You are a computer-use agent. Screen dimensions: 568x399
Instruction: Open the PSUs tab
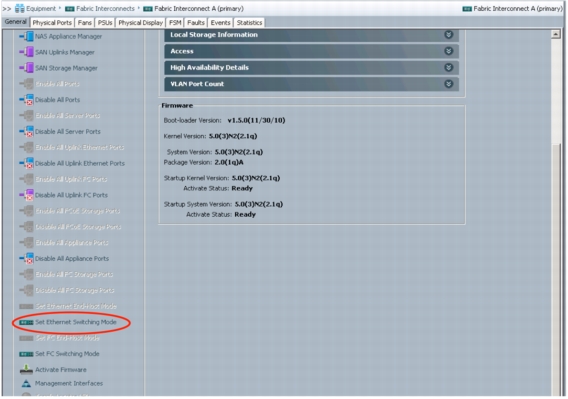(105, 22)
